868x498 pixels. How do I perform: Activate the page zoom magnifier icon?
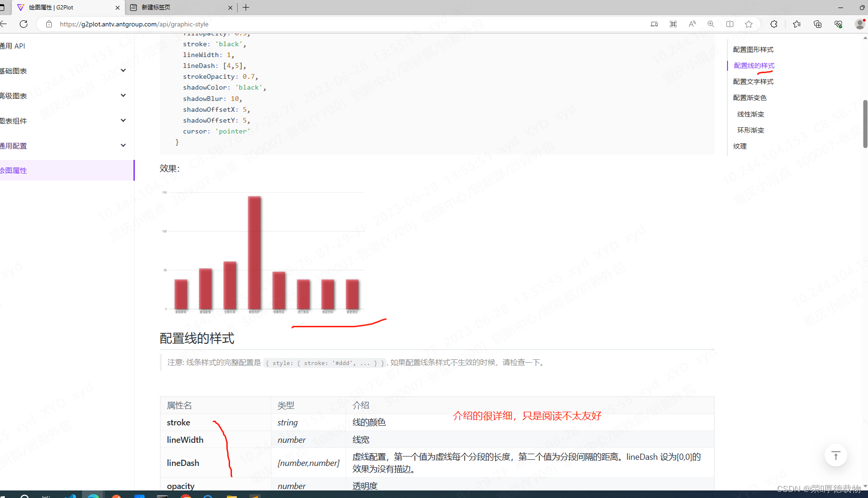711,24
